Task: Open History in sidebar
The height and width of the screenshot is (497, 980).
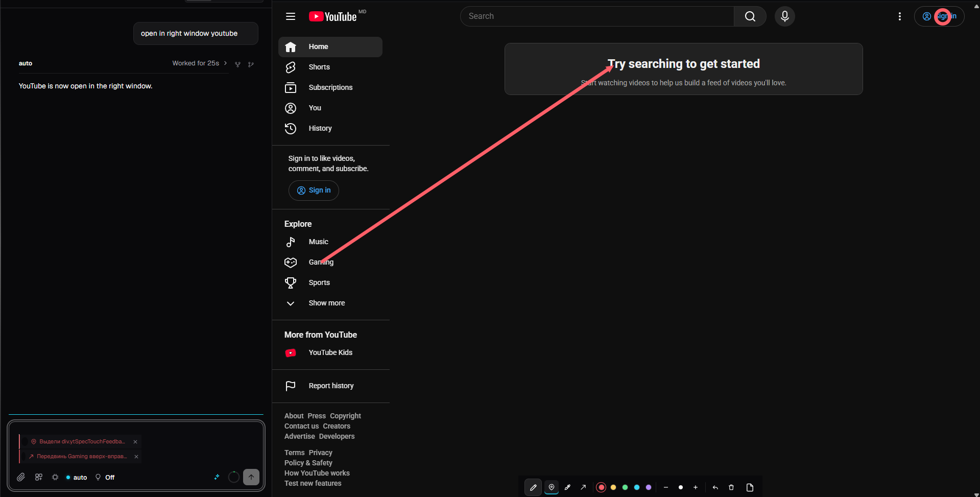Action: [x=330, y=128]
